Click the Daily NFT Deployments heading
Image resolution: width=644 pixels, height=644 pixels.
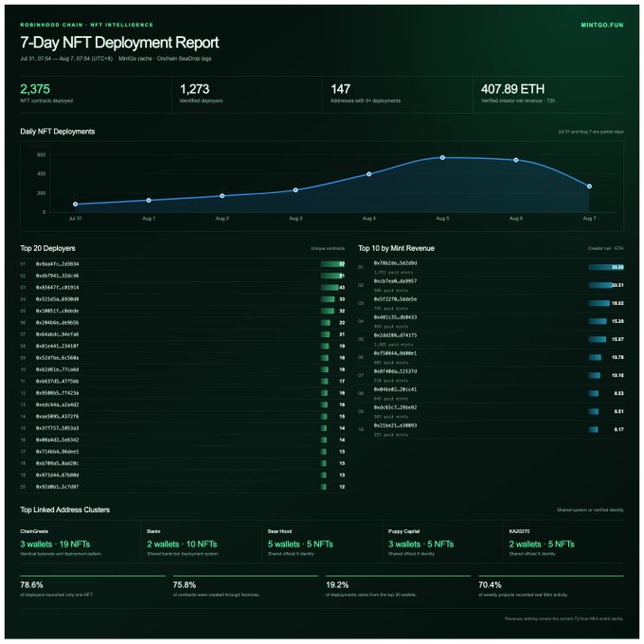(x=58, y=132)
